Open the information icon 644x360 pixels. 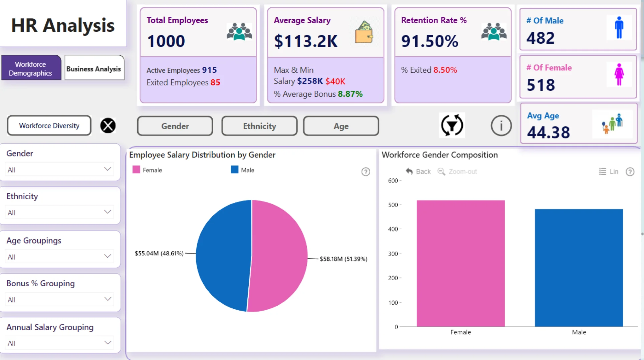click(501, 126)
